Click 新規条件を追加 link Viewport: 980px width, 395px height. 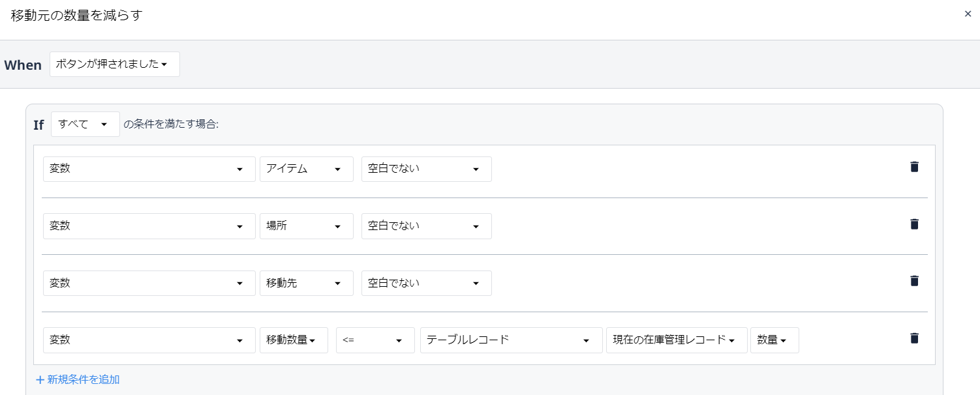(78, 379)
